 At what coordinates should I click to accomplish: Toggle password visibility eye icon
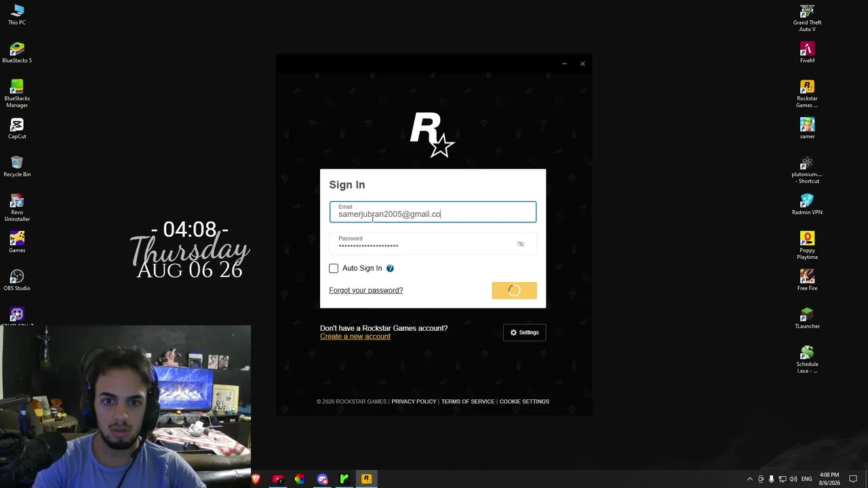click(521, 244)
